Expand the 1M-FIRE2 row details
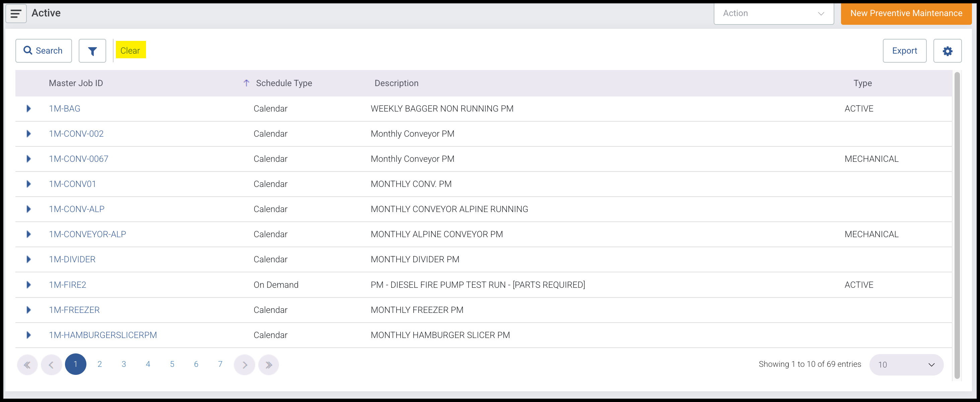Image resolution: width=980 pixels, height=402 pixels. pyautogui.click(x=28, y=285)
